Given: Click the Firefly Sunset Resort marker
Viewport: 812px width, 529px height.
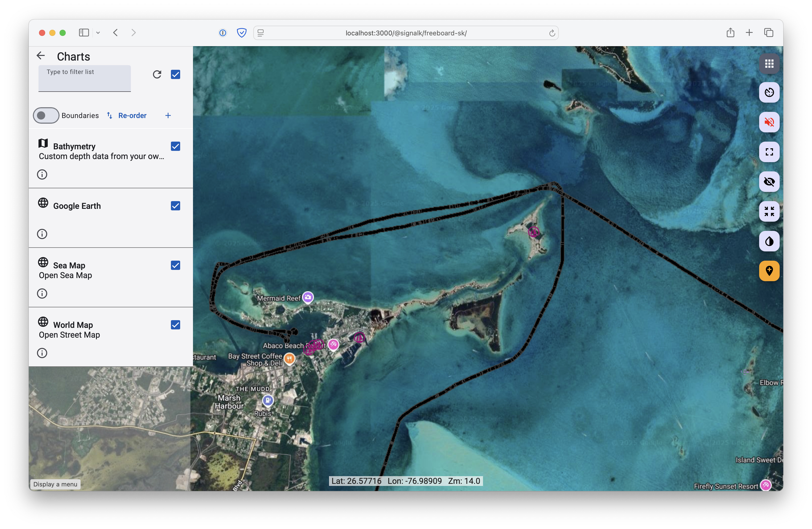Looking at the screenshot, I should (766, 485).
